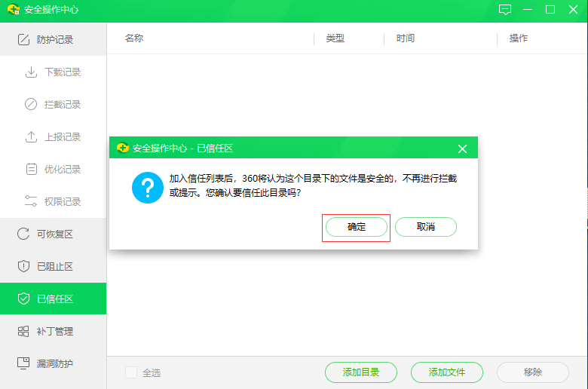This screenshot has height=389, width=588.
Task: Click the 下载记录 download arrow icon
Action: [x=31, y=72]
